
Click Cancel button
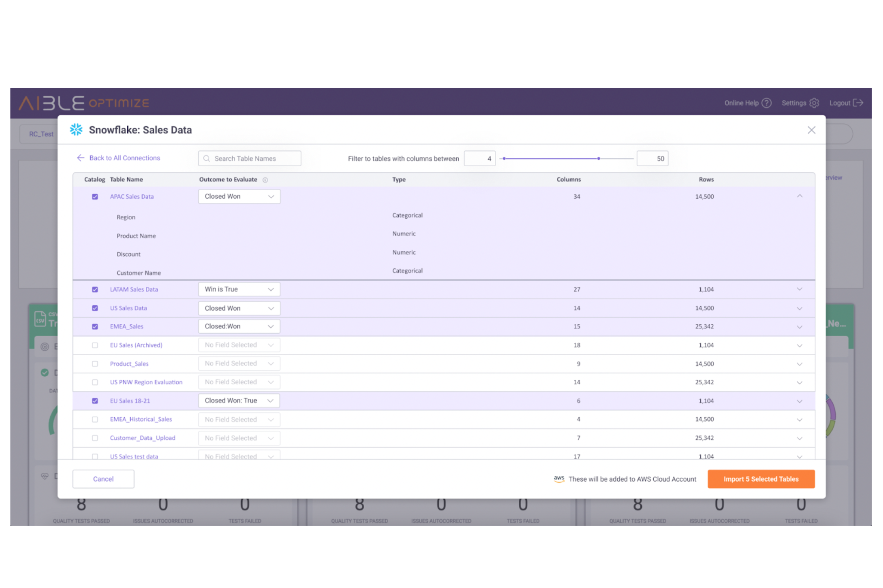pos(103,479)
